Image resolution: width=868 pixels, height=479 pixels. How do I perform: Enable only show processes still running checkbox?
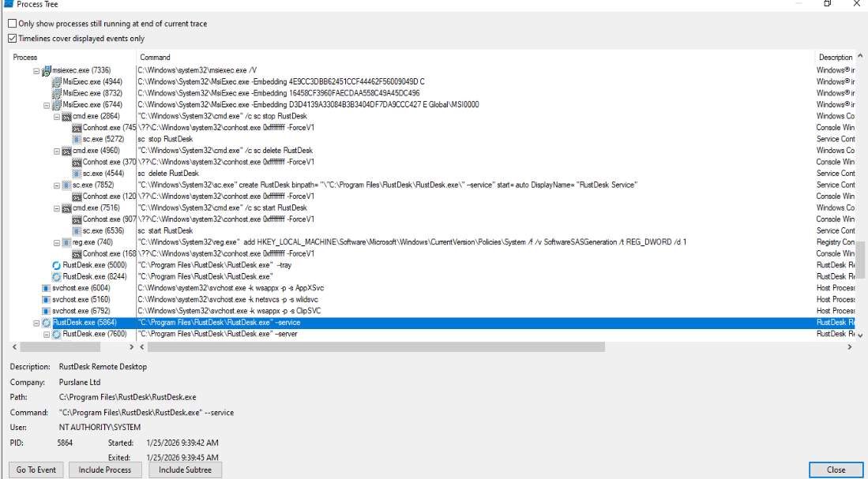click(x=12, y=24)
